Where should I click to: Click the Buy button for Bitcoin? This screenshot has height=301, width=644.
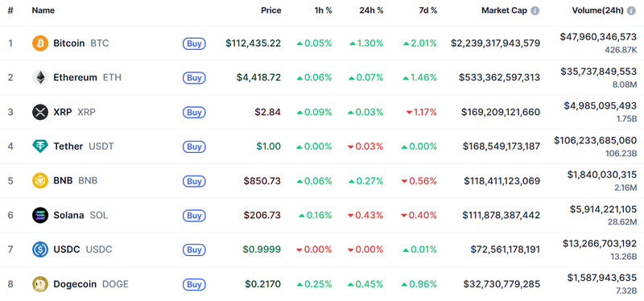[194, 43]
